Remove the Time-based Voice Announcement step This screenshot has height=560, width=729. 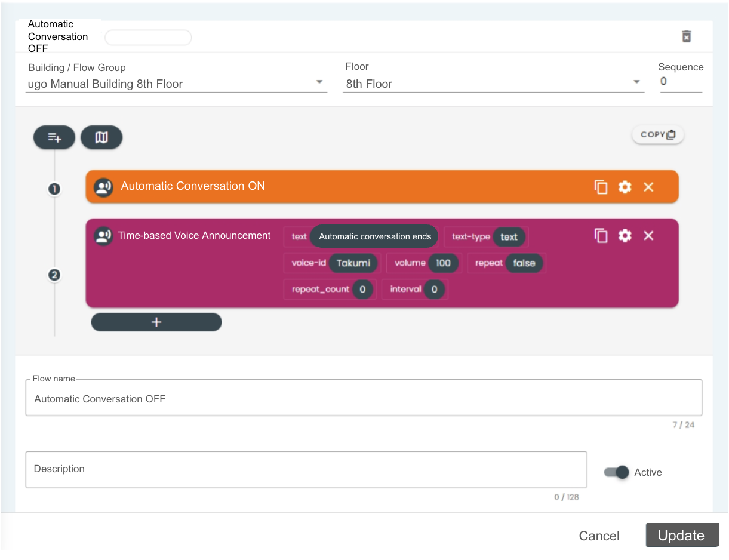point(648,235)
